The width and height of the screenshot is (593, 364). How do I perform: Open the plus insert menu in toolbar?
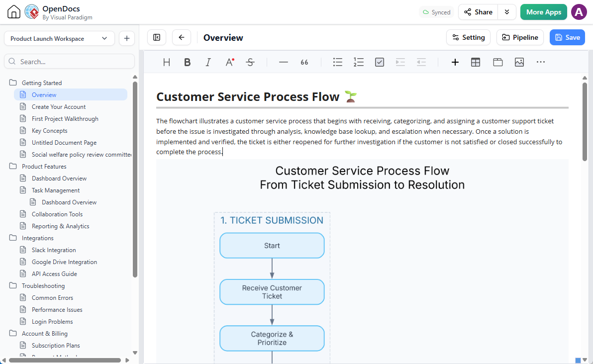(x=455, y=62)
